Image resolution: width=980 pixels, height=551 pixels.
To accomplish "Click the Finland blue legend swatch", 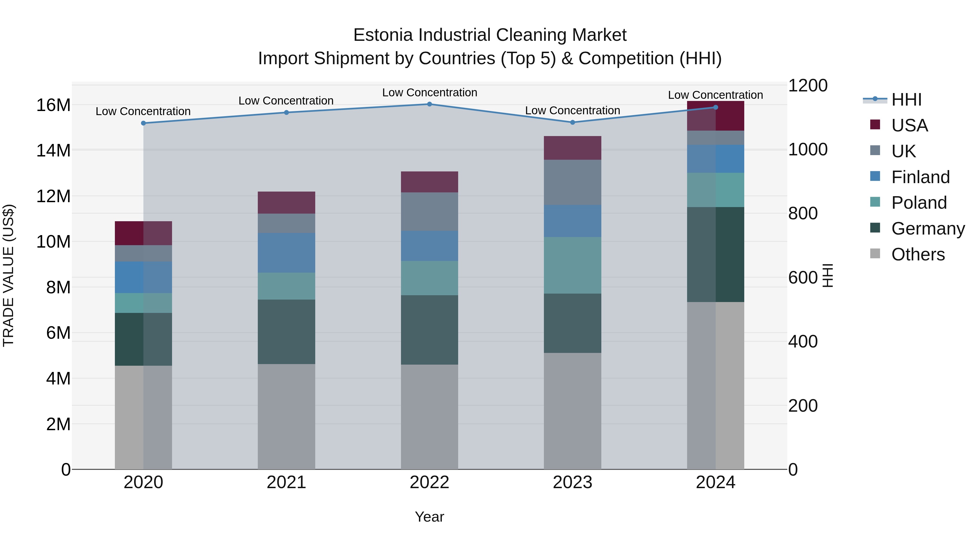I will tap(875, 176).
